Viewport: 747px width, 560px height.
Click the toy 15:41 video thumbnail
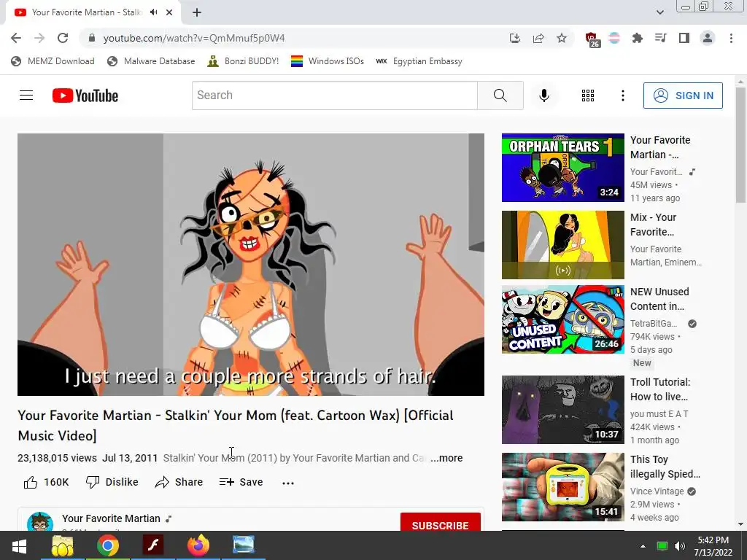point(562,486)
